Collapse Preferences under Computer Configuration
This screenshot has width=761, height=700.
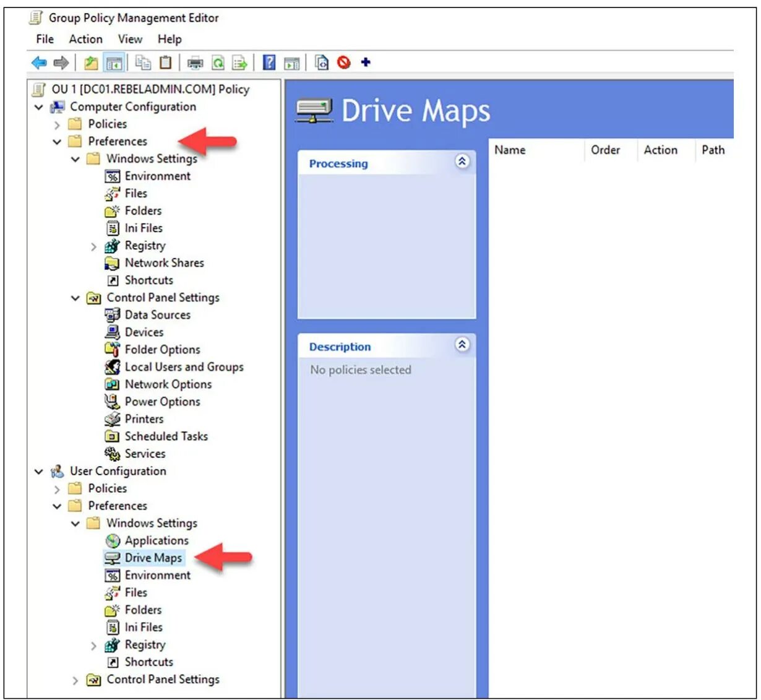pyautogui.click(x=57, y=142)
